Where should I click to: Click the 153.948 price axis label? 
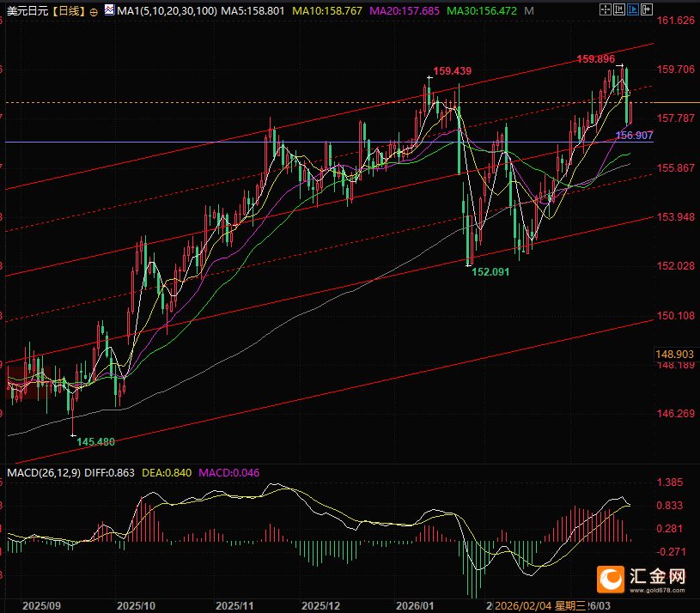pyautogui.click(x=676, y=217)
